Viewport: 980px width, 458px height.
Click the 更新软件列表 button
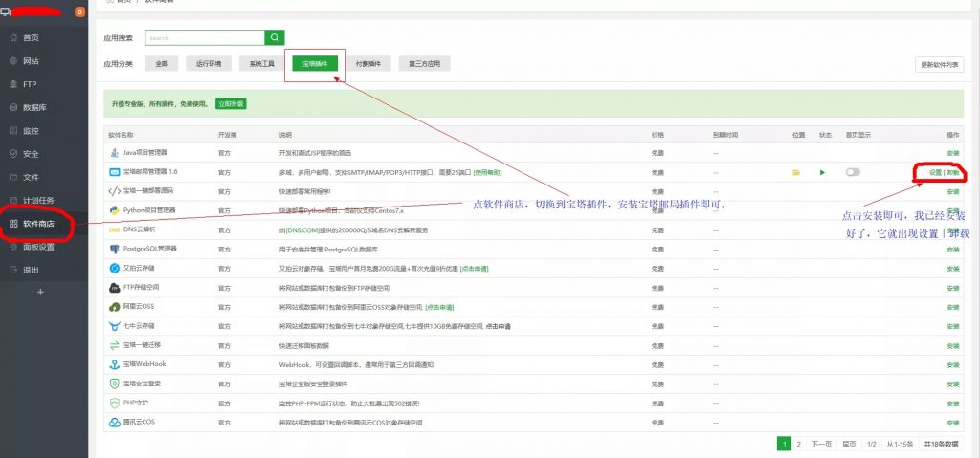tap(939, 64)
